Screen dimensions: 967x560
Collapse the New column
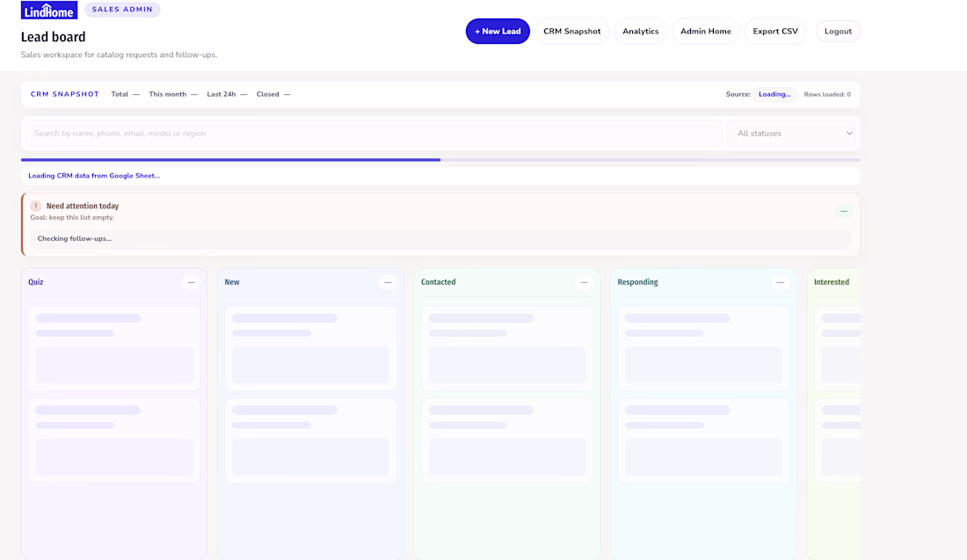click(388, 282)
